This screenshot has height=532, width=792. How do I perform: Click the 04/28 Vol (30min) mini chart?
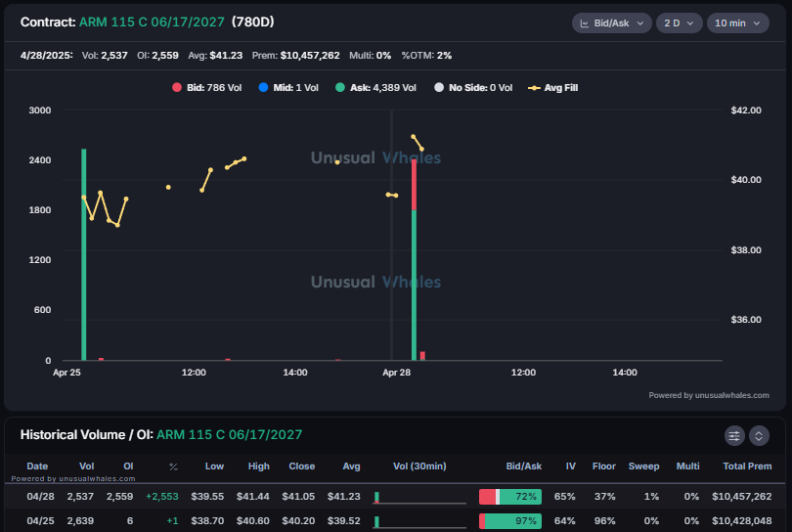[x=419, y=498]
